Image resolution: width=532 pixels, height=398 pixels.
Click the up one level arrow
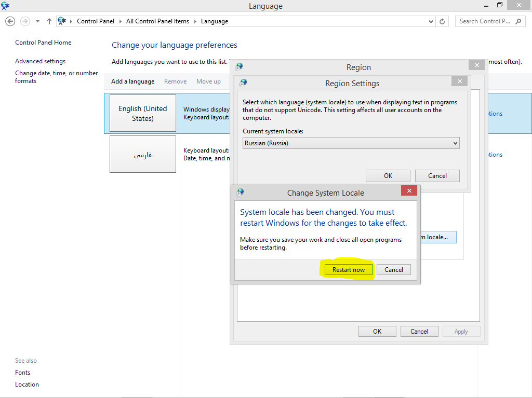(x=49, y=21)
